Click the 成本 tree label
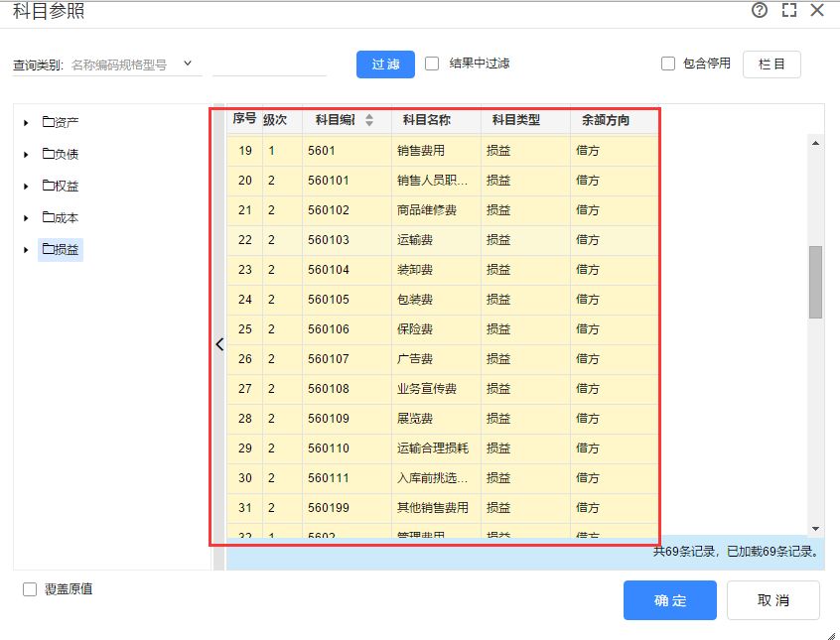840x640 pixels. (67, 218)
